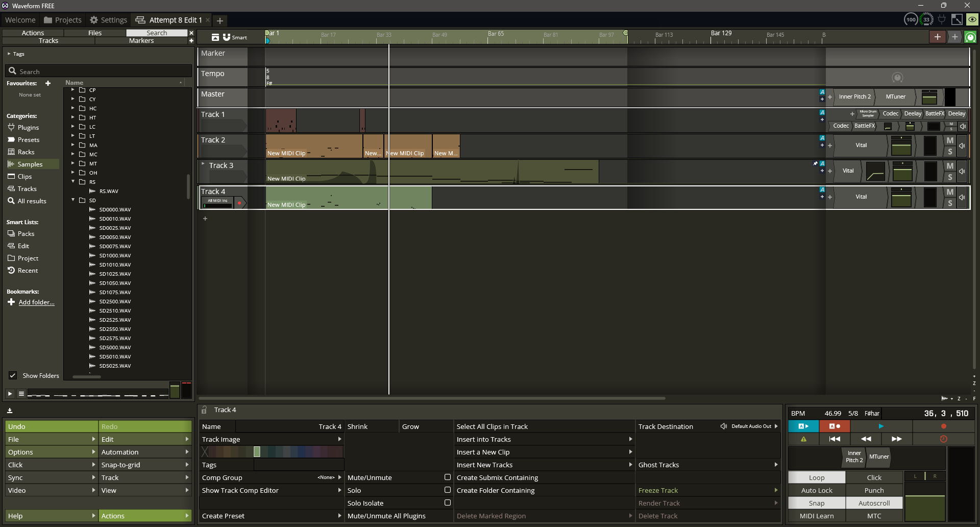Click the Undo button
The image size is (980, 527).
52,426
